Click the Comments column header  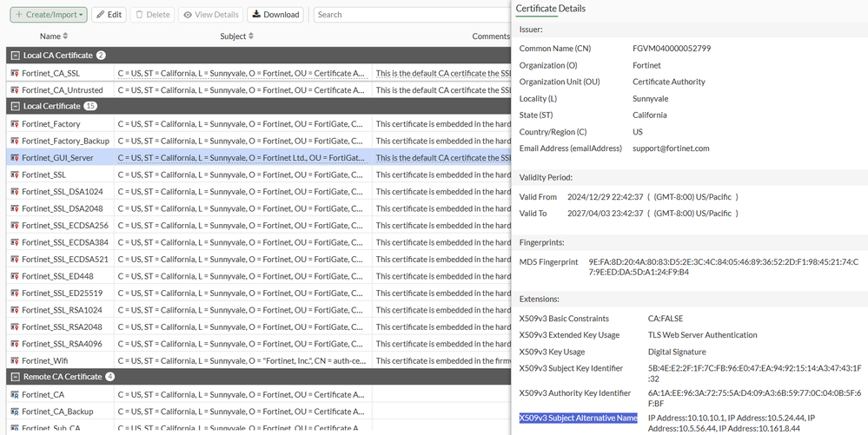tap(490, 36)
